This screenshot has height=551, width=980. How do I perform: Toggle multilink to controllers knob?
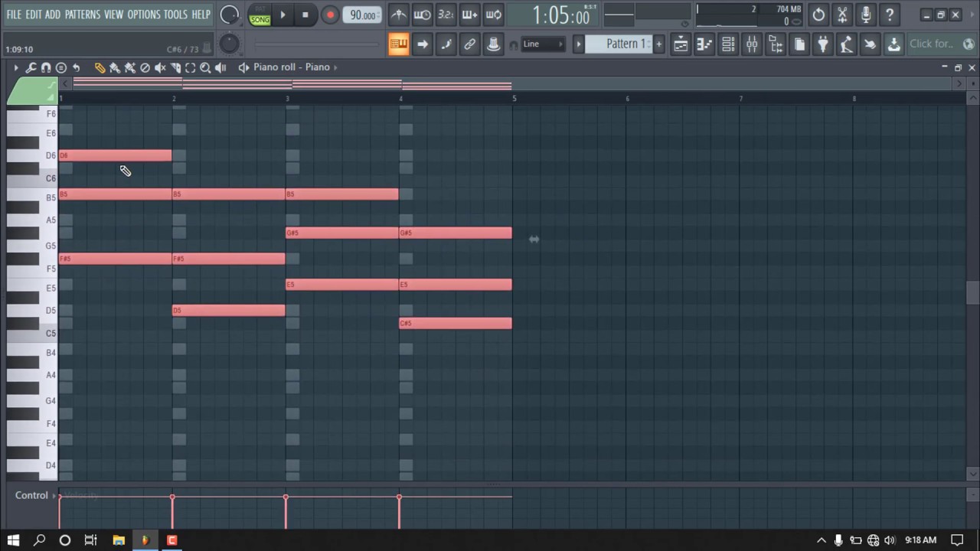coord(494,44)
